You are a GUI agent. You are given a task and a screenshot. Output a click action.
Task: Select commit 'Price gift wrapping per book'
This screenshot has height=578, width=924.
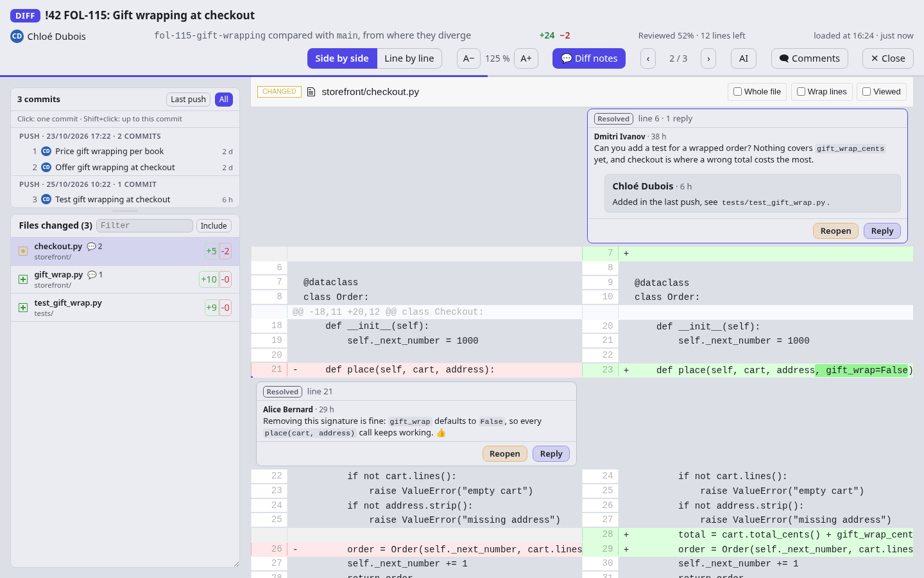coord(125,152)
